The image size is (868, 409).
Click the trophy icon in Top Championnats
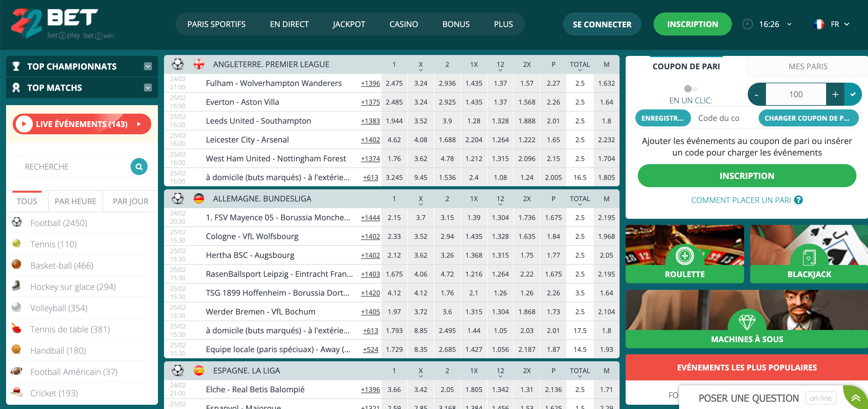point(16,66)
